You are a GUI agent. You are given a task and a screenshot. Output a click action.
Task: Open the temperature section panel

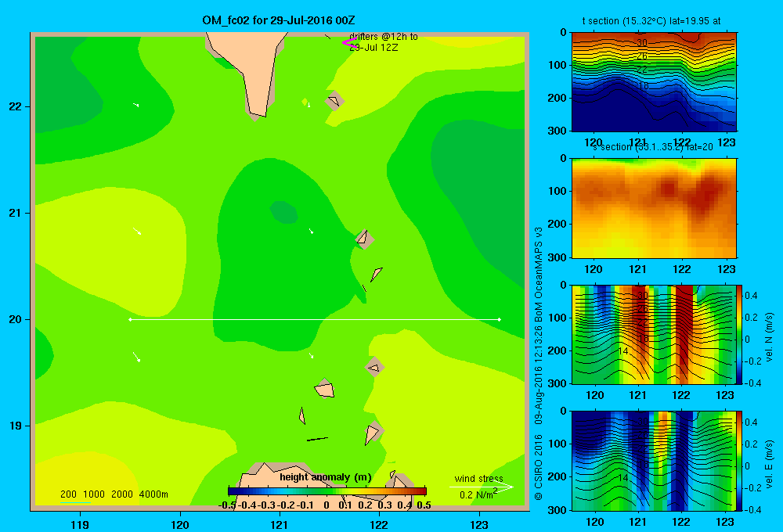(x=654, y=81)
